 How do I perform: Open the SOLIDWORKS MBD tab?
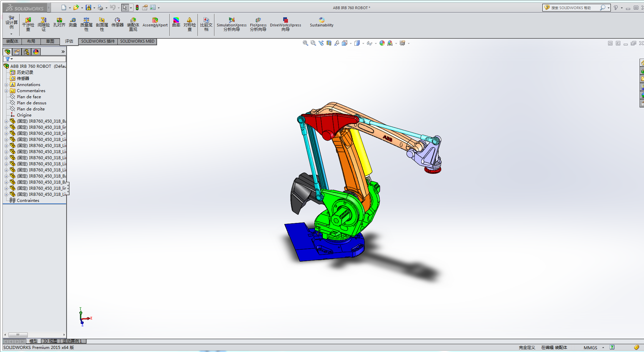(x=137, y=41)
